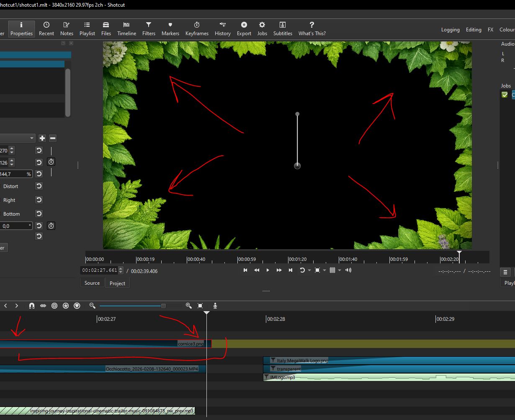Image resolution: width=515 pixels, height=420 pixels.
Task: Open the Keyframes panel
Action: (x=197, y=28)
